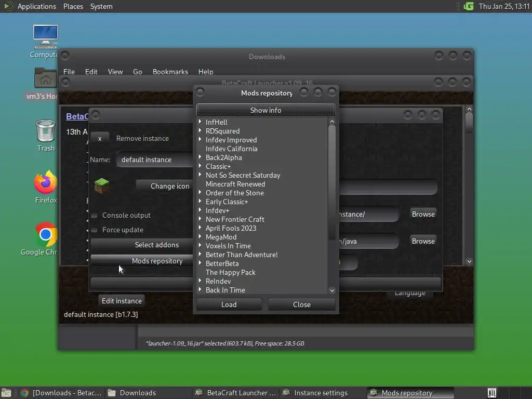Click the x Remove instance button
This screenshot has width=532, height=399.
click(x=100, y=138)
